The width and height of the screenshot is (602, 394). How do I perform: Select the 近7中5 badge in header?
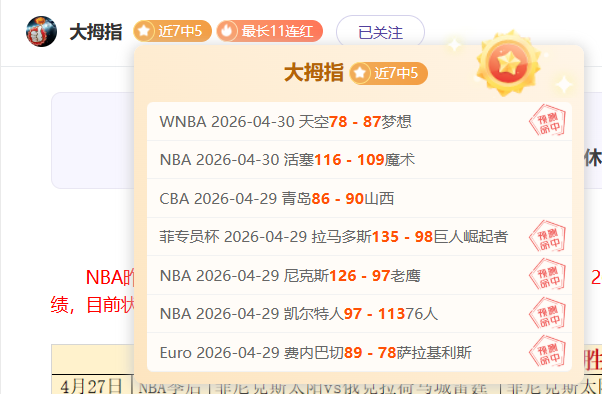(x=172, y=31)
